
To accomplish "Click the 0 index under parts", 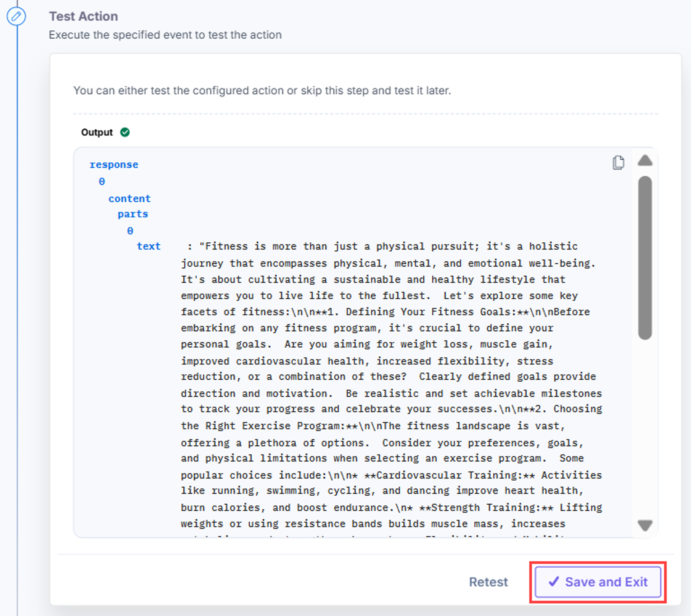I will click(x=130, y=231).
